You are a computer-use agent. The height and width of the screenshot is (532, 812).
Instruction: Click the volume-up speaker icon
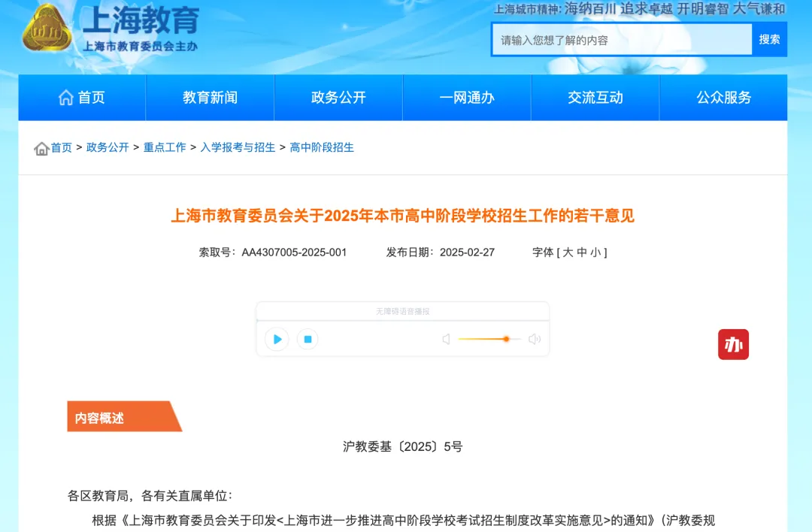tap(534, 339)
